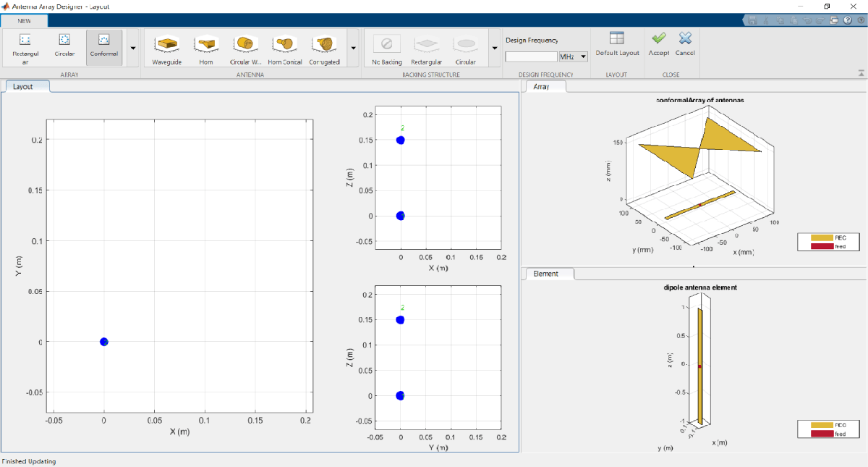Click element 2 marker in Y-Z plot

point(401,319)
